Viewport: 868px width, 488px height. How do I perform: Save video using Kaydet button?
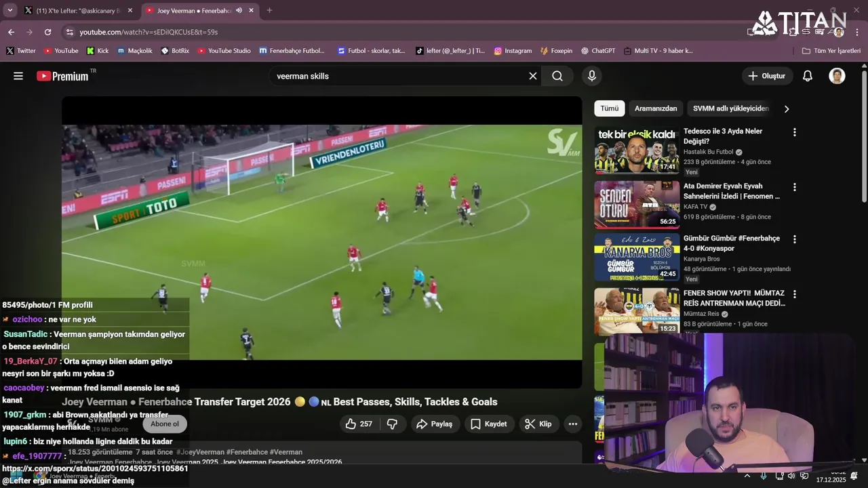click(488, 424)
